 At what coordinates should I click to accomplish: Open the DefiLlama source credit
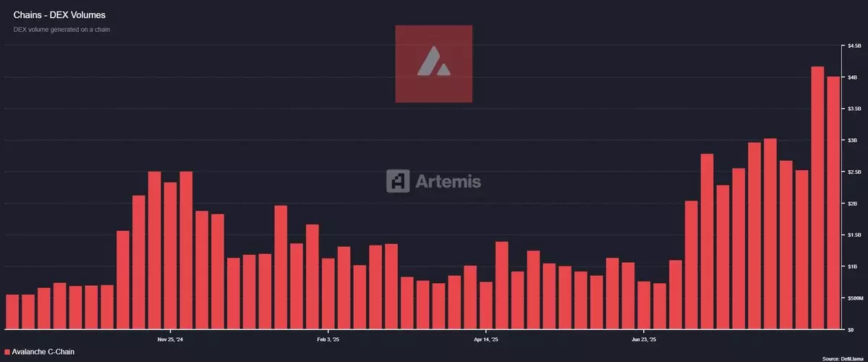pyautogui.click(x=842, y=358)
